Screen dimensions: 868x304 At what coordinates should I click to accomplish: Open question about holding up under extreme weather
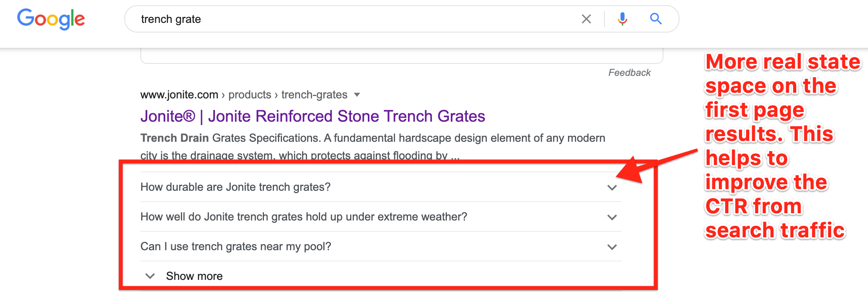(304, 217)
